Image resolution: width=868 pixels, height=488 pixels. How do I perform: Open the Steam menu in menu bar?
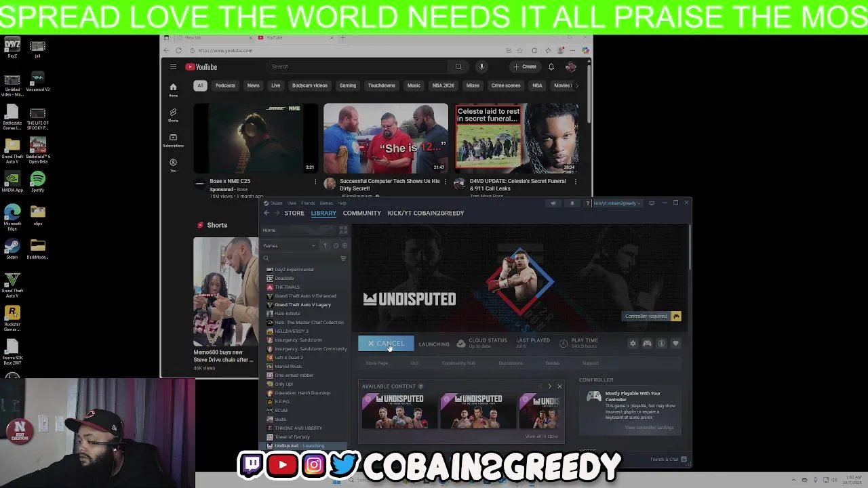tap(277, 203)
